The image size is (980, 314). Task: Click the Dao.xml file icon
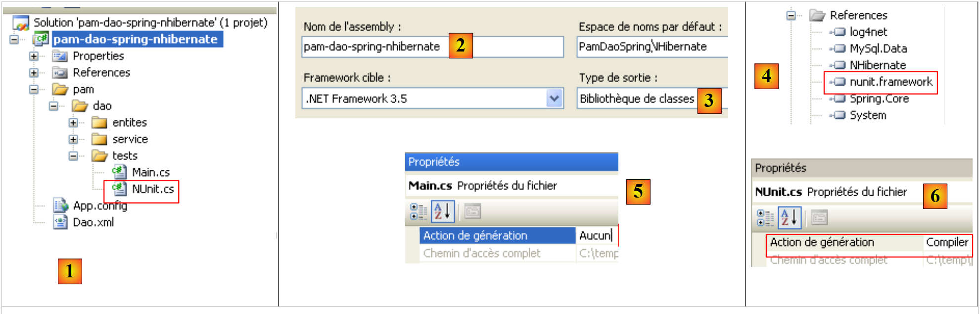(60, 222)
